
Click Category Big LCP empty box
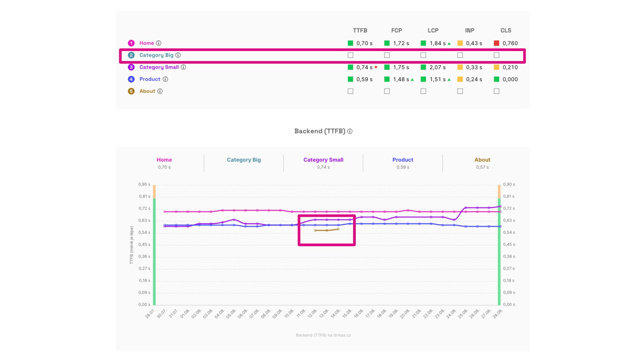point(423,55)
